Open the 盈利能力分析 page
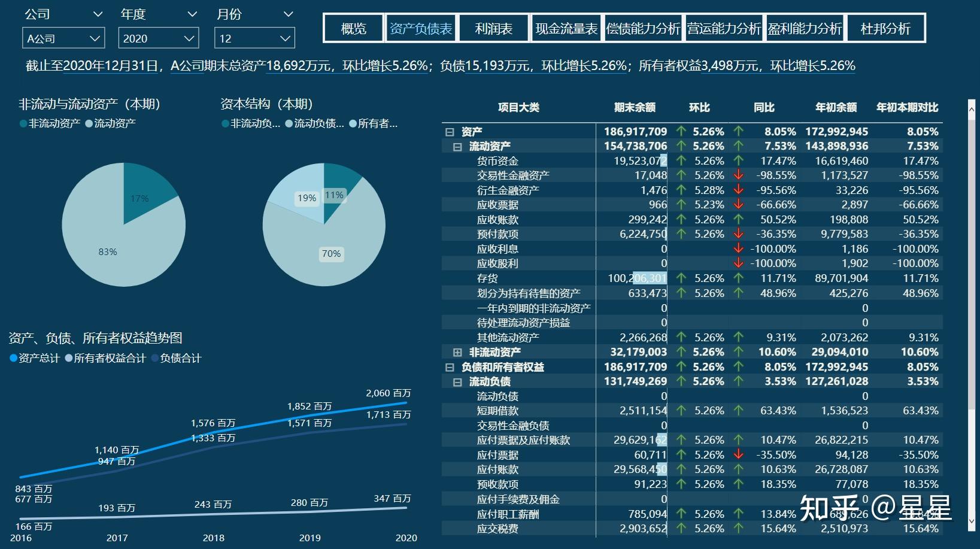Viewport: 980px width, 549px height. click(805, 29)
